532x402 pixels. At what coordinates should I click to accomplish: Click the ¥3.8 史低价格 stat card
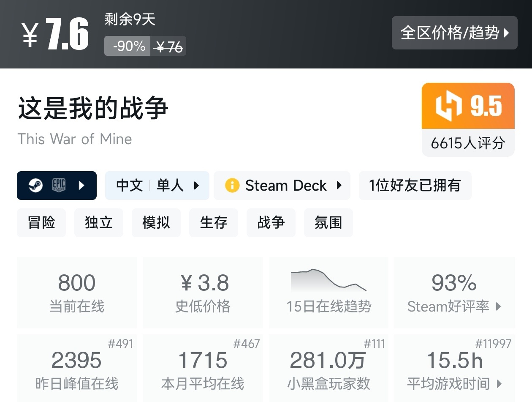click(x=203, y=293)
